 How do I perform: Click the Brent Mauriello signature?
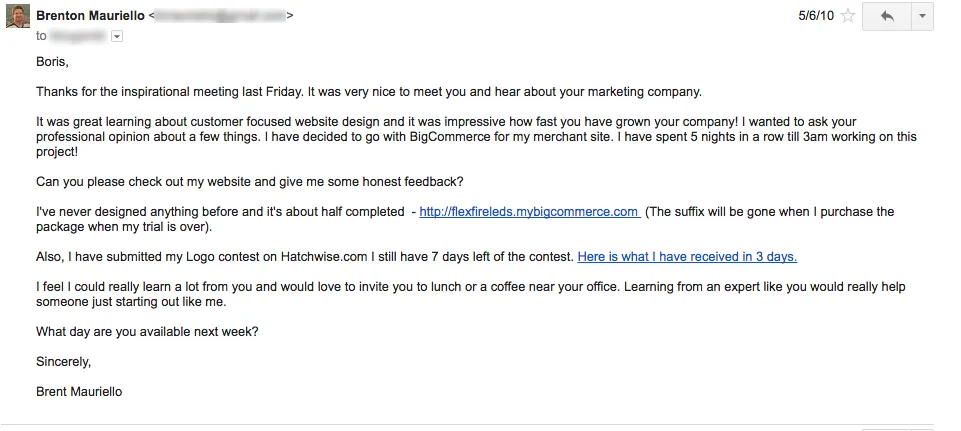point(79,392)
